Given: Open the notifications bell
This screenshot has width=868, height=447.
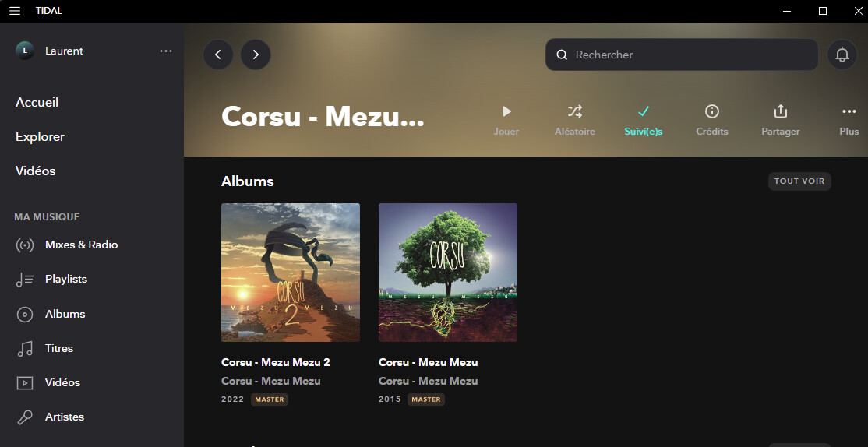Looking at the screenshot, I should coord(842,55).
